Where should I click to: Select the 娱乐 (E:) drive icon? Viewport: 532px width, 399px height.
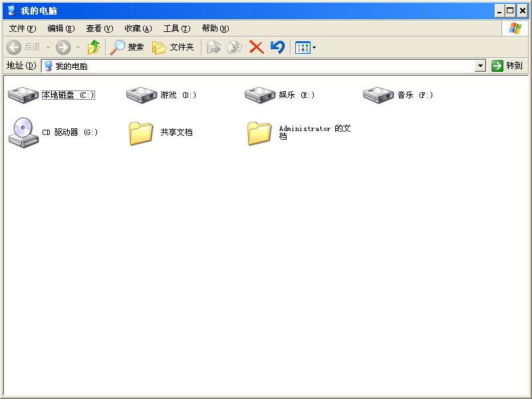click(x=260, y=95)
